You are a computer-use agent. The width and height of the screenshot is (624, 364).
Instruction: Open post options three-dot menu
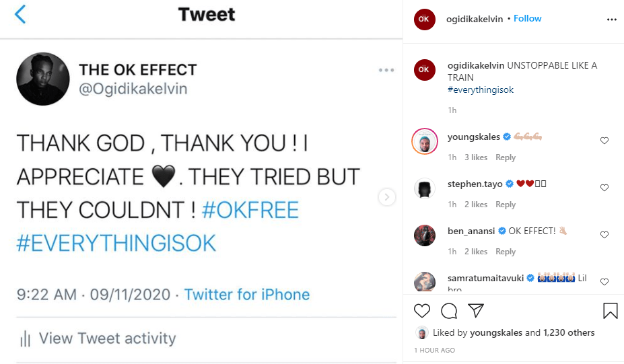click(612, 20)
